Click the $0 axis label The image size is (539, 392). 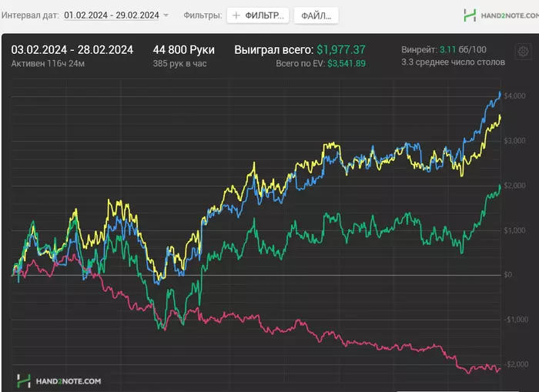(x=507, y=275)
